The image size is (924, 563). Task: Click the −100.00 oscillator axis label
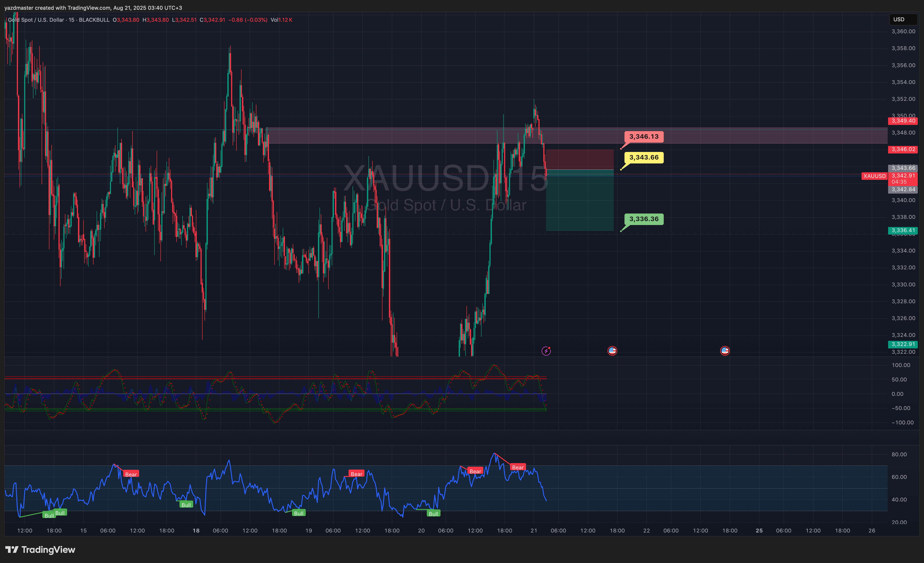click(902, 422)
